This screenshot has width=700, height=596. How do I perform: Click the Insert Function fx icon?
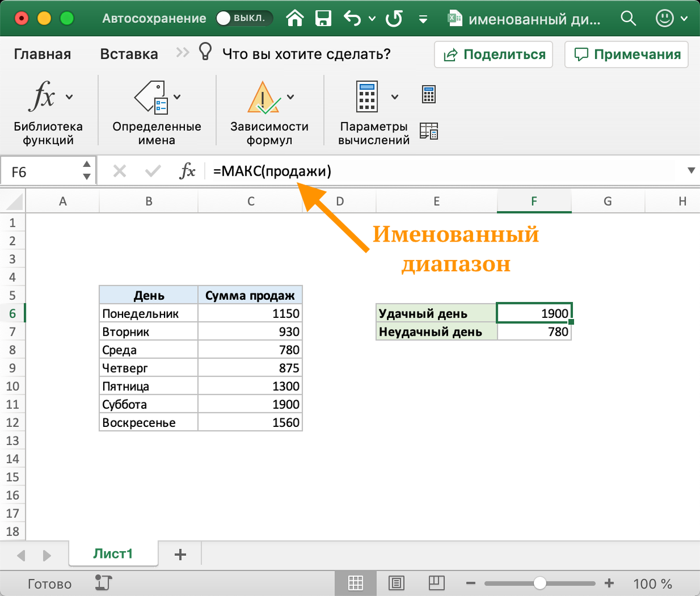(187, 171)
